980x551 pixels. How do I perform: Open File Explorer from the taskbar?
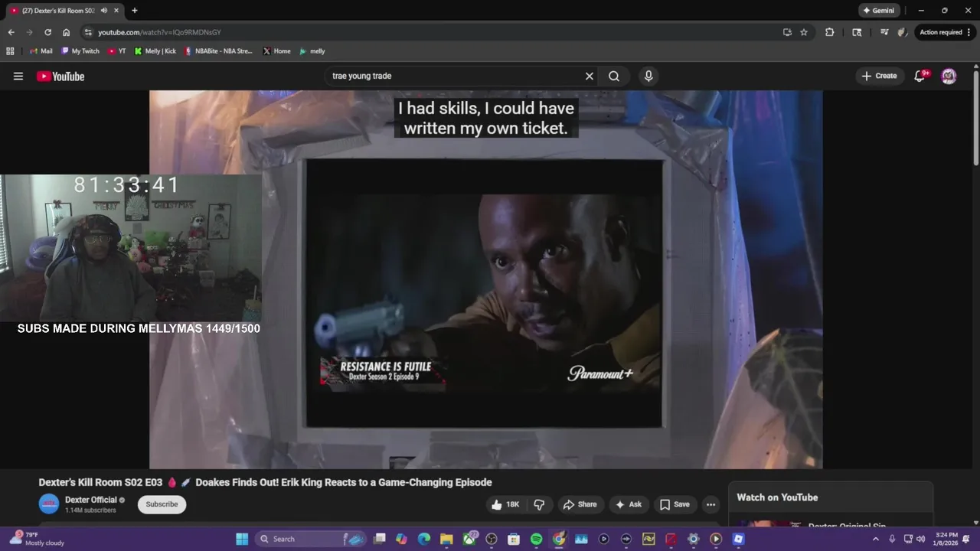[x=446, y=539]
